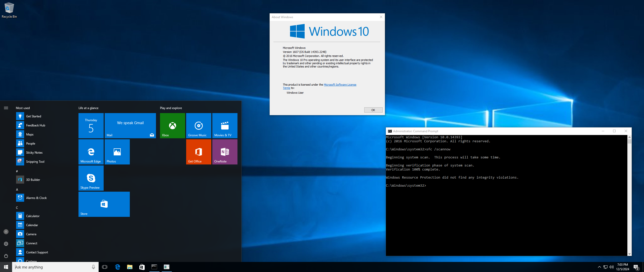Click the network icon in system tray
644x272 pixels.
click(606, 267)
